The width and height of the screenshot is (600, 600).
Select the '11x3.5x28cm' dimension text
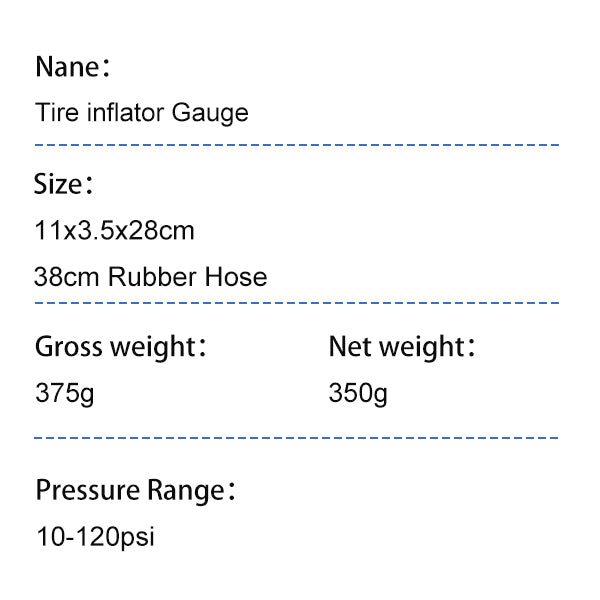pyautogui.click(x=114, y=230)
